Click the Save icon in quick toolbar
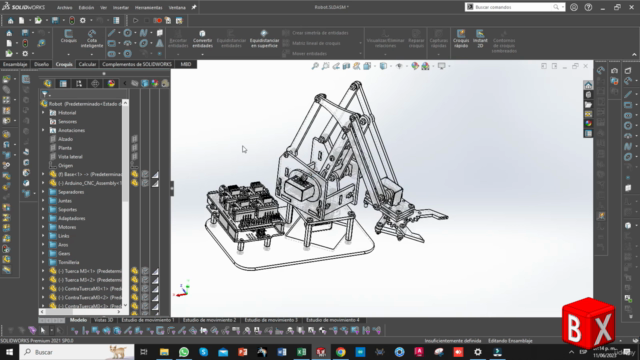This screenshot has width=640, height=360. point(55,20)
